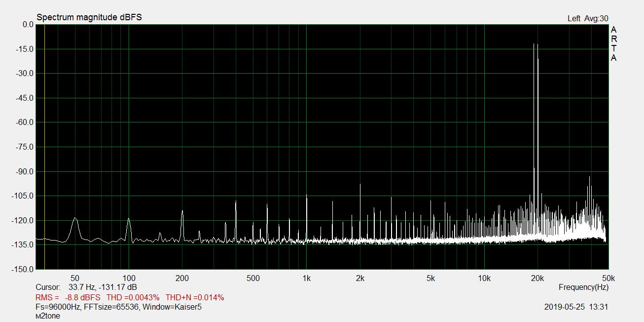Screen dimensions: 644x322
Task: Click the 'м2tone' label
Action: click(x=48, y=316)
